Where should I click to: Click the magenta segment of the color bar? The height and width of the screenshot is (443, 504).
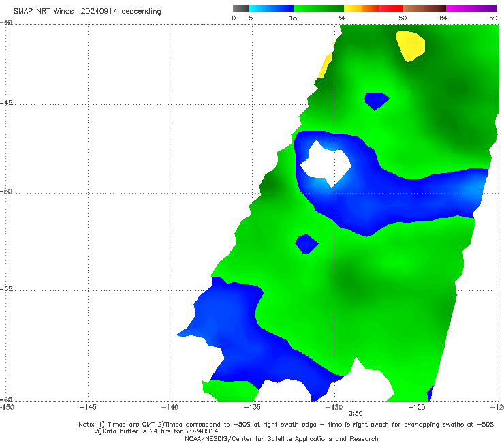tap(471, 8)
